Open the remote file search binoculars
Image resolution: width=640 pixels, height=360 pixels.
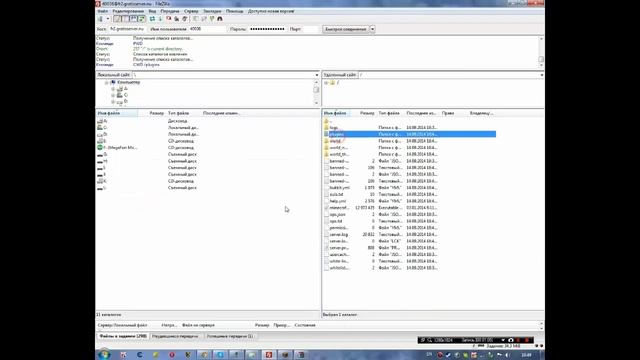(220, 19)
